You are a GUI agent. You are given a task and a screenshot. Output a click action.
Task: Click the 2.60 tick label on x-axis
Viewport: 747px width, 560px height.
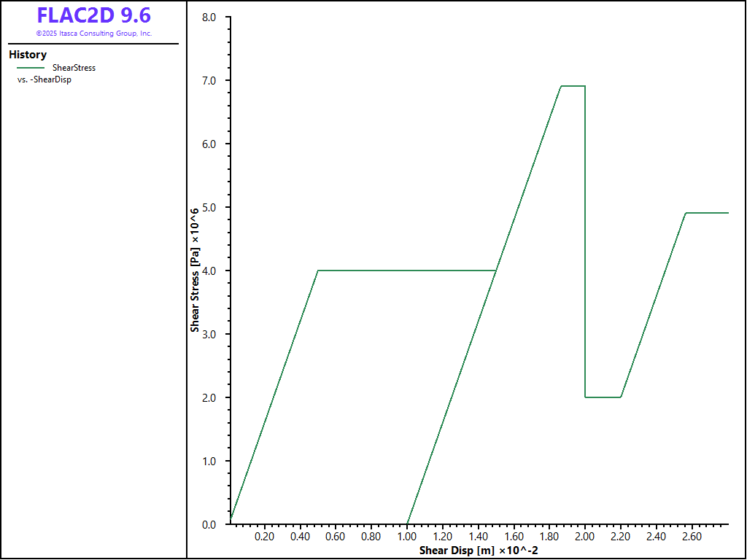(x=692, y=537)
